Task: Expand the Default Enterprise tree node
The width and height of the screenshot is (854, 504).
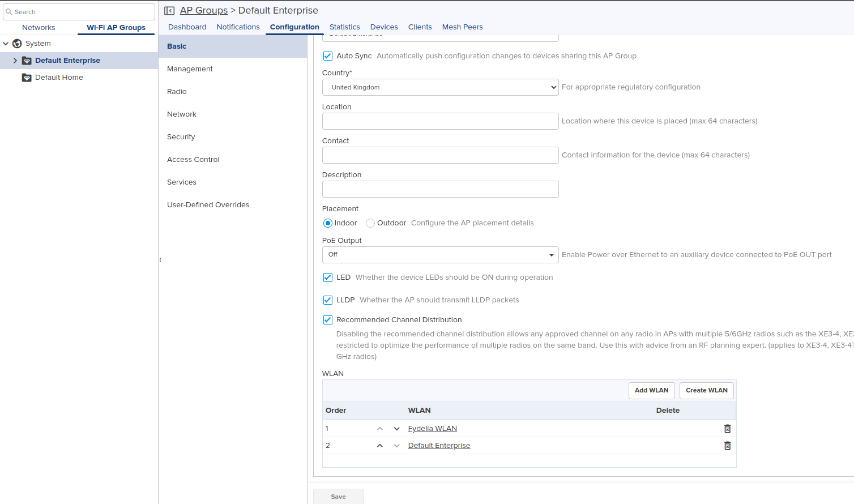Action: point(15,61)
